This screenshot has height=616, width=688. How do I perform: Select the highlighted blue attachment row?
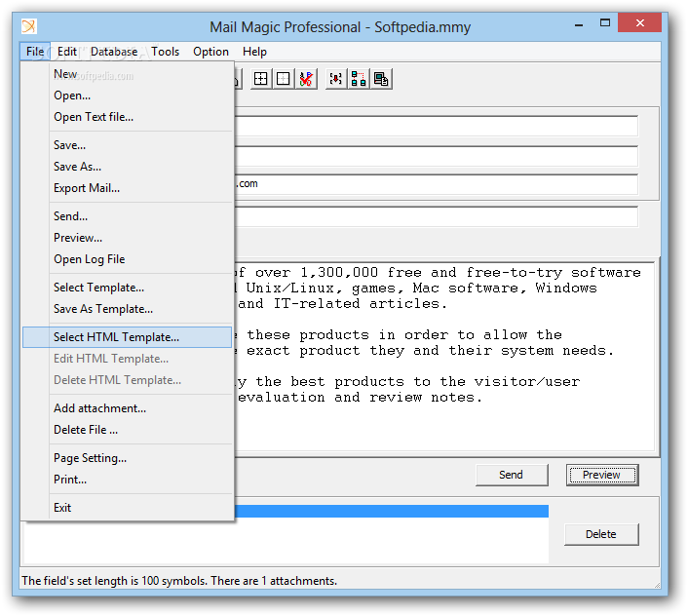pyautogui.click(x=392, y=511)
